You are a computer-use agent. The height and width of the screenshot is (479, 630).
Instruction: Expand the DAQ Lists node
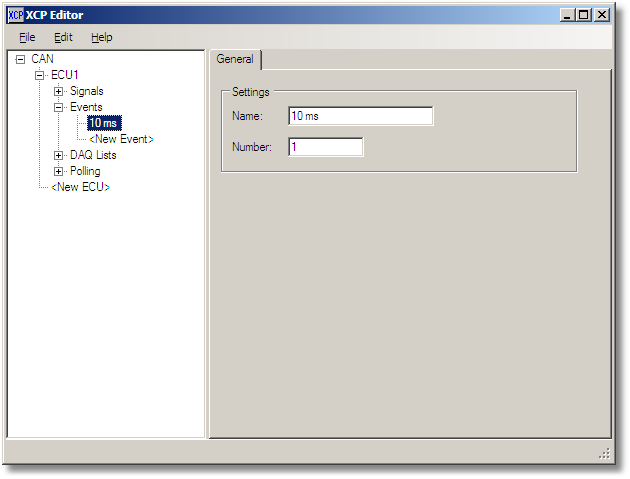coord(58,156)
